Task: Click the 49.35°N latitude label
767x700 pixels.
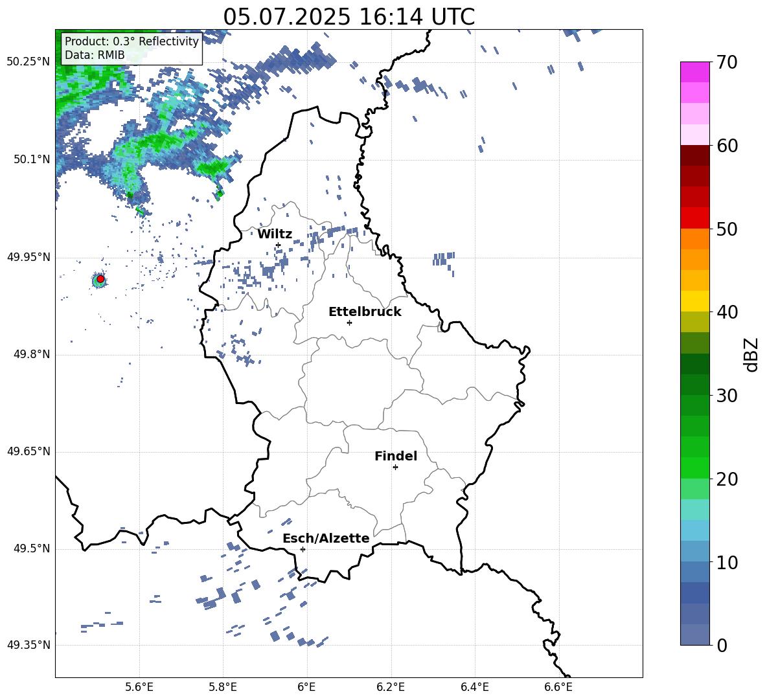Action: point(29,645)
